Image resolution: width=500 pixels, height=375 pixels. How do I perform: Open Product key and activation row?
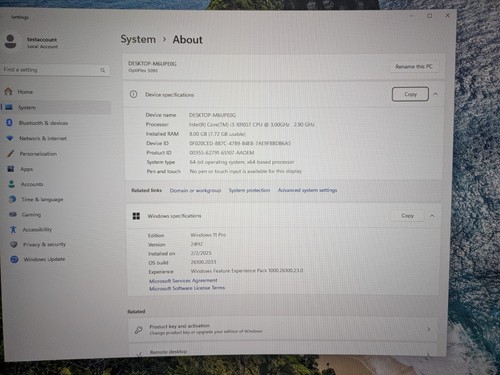pyautogui.click(x=283, y=329)
